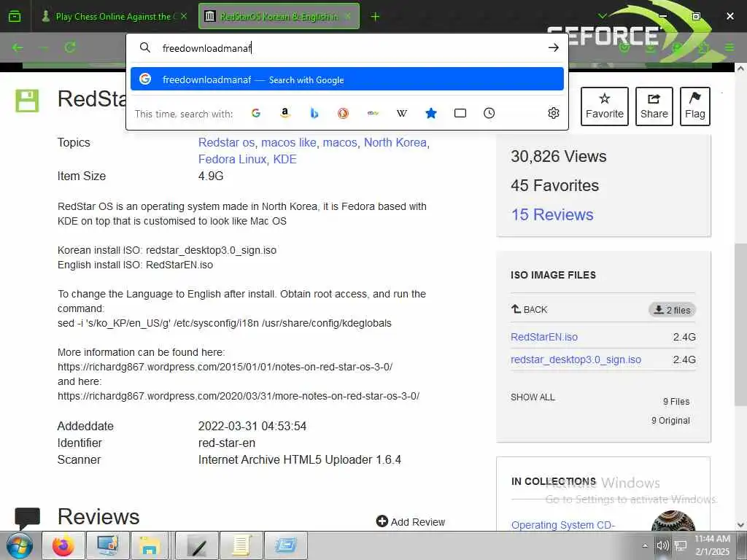
Task: Open the toolbar shield checkmark icon
Action: point(624,47)
